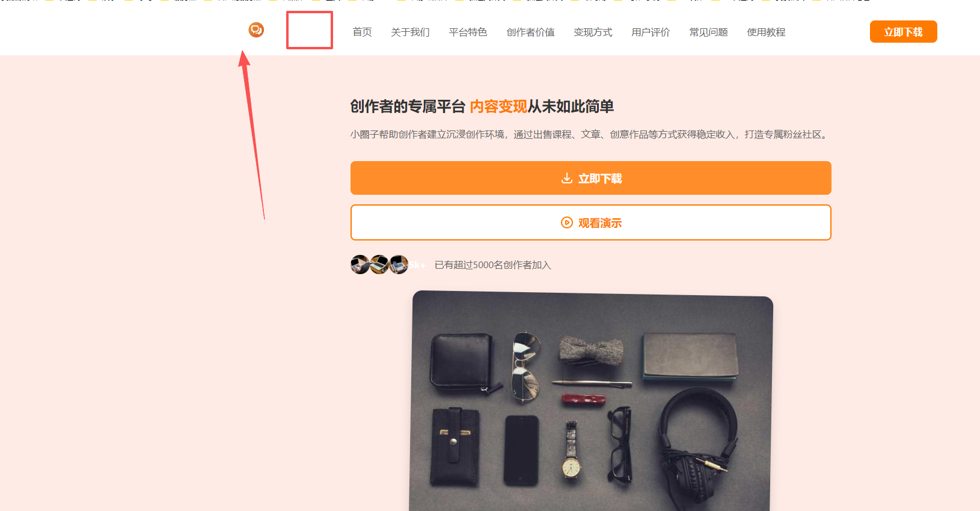Open the 使用教程 nav link
The width and height of the screenshot is (980, 511).
[x=766, y=32]
